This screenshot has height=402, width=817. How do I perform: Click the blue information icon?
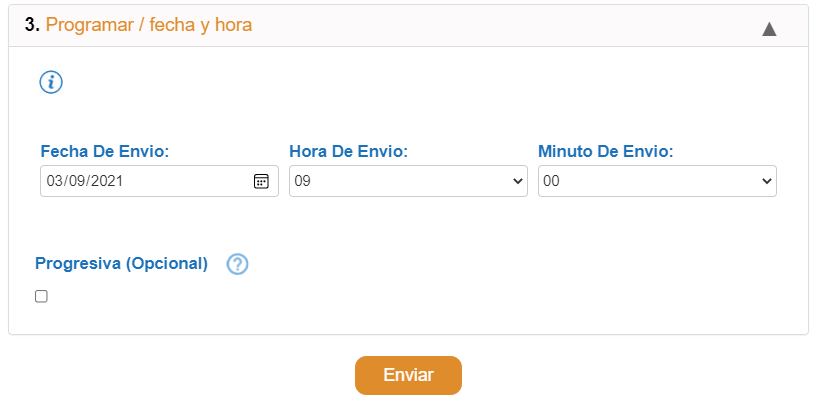coord(51,82)
